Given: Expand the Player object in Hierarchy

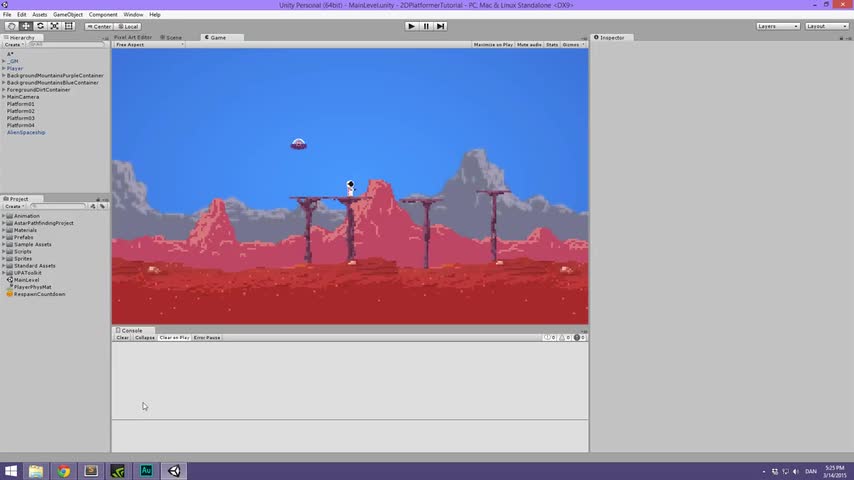Looking at the screenshot, I should click(x=4, y=69).
